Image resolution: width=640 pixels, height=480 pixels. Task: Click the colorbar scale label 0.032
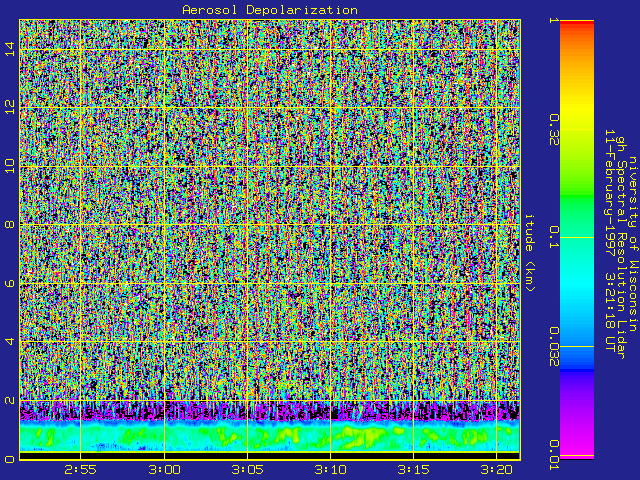point(553,346)
